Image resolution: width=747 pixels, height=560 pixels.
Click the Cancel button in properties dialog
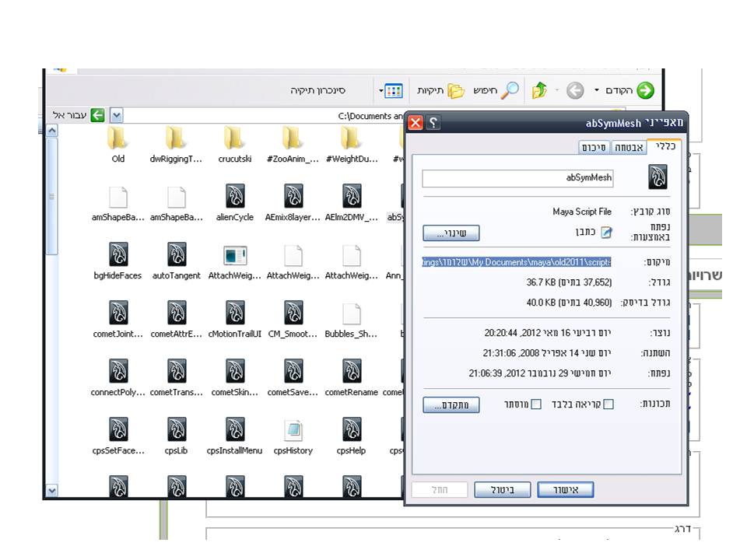click(x=503, y=489)
